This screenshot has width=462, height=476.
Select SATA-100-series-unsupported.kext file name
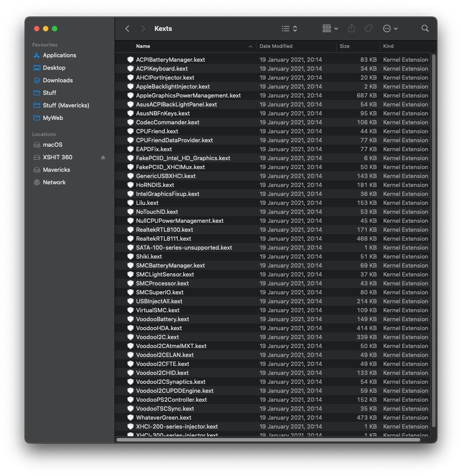[184, 247]
